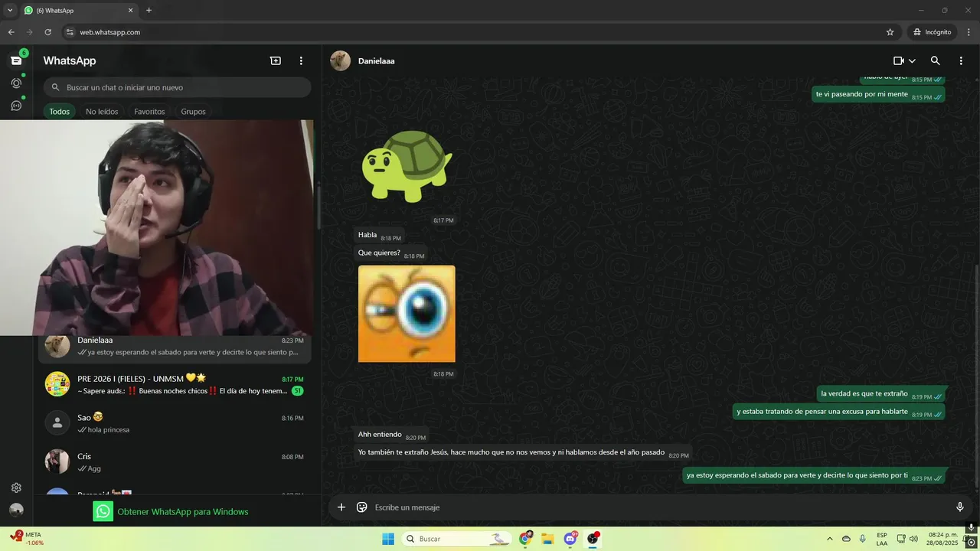Screen dimensions: 980x551
Task: Search within the Danielaaa conversation
Action: [x=935, y=60]
